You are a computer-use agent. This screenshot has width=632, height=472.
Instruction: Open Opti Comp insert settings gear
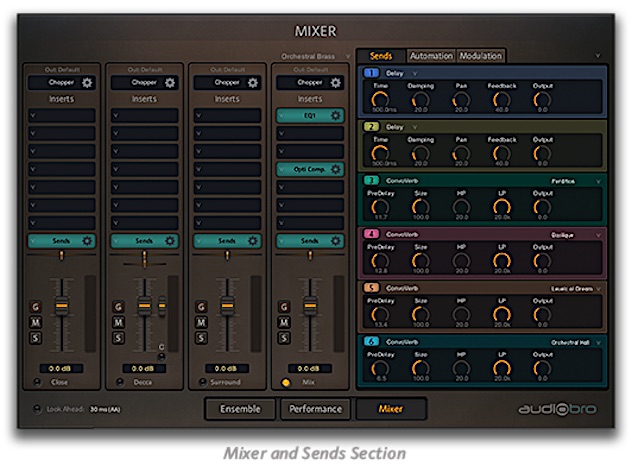tap(335, 169)
